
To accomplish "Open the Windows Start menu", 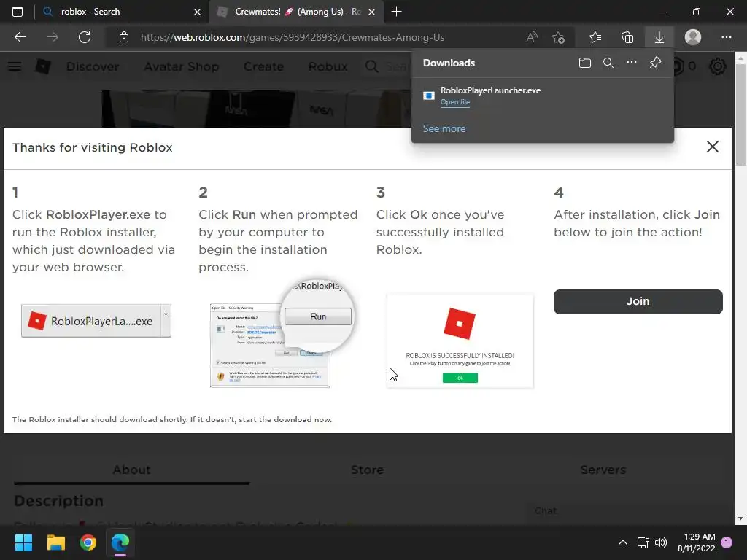I will [23, 542].
